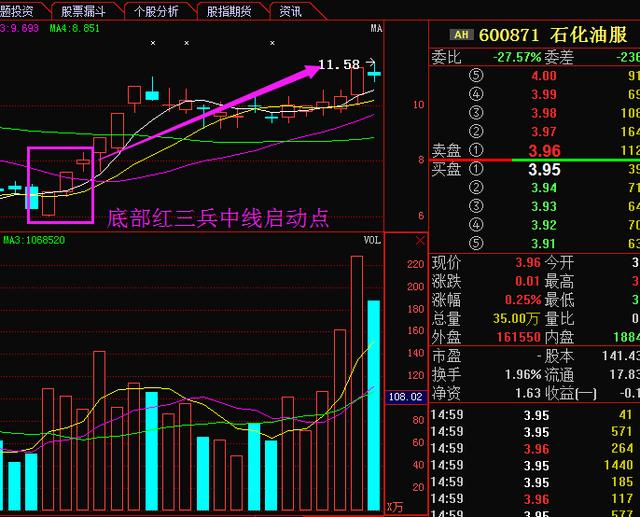Click the AH badge next to stock code
This screenshot has height=517, width=640.
point(461,35)
